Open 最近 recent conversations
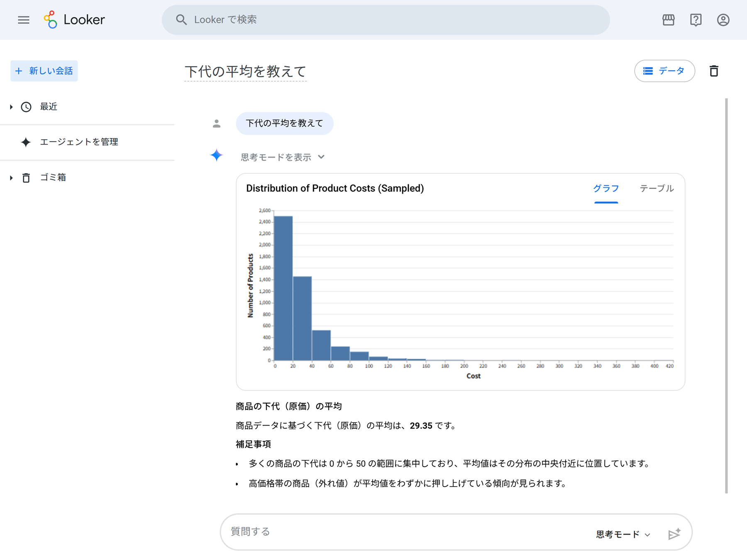 pos(49,107)
